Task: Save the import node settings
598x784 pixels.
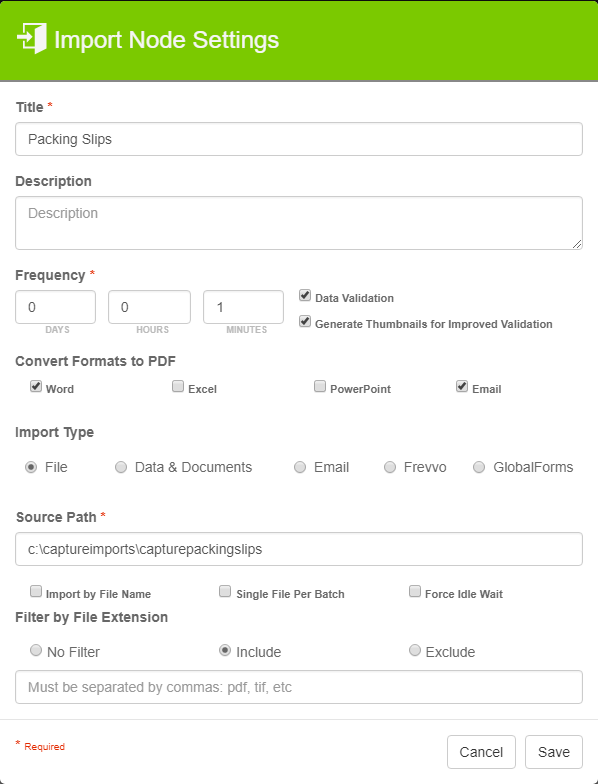Action: [x=554, y=752]
